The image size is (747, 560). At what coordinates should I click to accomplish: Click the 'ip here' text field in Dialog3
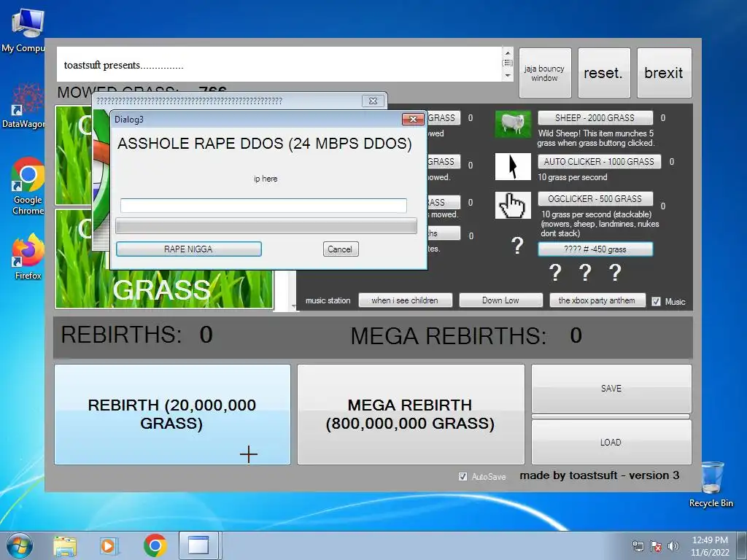point(263,206)
